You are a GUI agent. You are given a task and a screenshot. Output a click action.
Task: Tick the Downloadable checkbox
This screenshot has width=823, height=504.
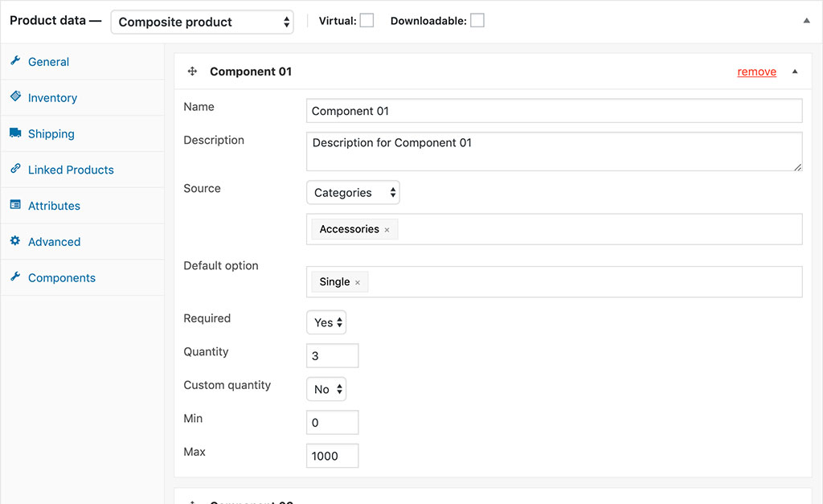click(x=477, y=21)
